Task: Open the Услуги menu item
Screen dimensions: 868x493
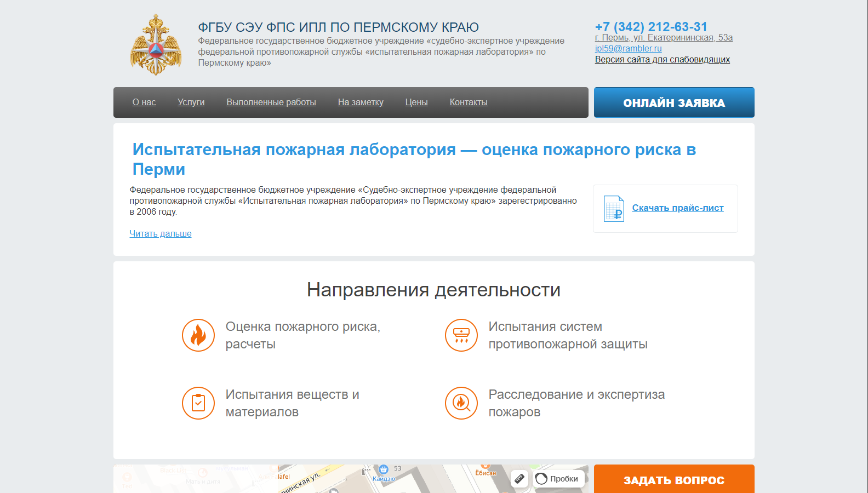Action: pos(191,102)
